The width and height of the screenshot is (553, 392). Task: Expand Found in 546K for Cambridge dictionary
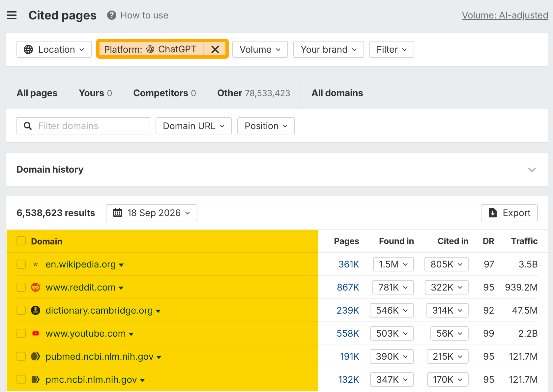coord(392,310)
